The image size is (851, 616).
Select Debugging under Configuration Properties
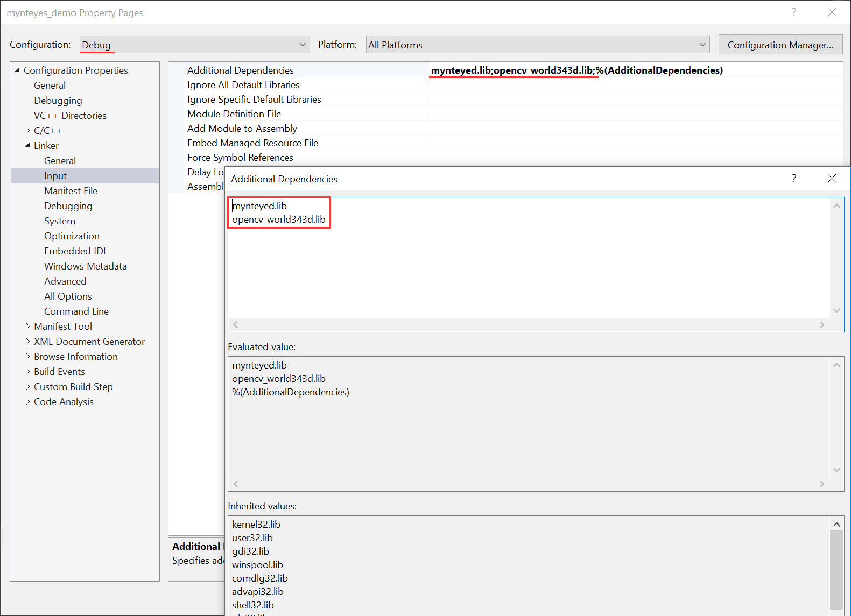click(58, 101)
